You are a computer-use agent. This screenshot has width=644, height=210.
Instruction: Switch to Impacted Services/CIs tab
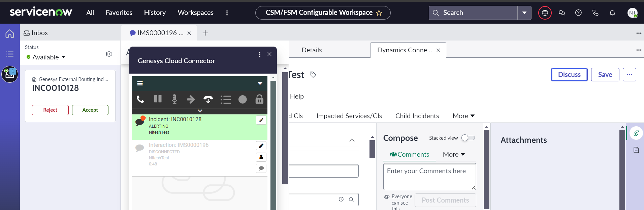click(349, 116)
